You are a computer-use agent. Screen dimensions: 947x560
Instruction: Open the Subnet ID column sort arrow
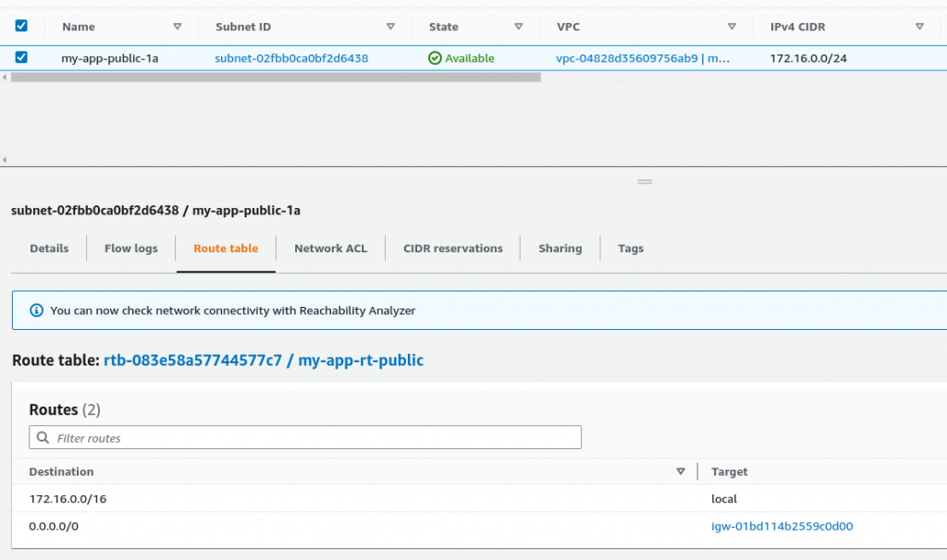pyautogui.click(x=390, y=27)
